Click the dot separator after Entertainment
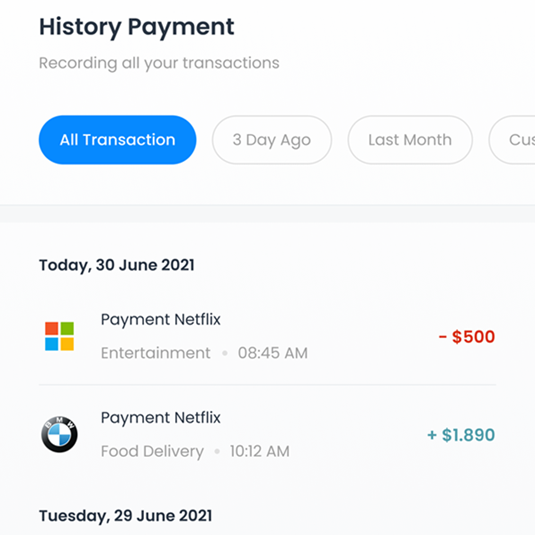The height and width of the screenshot is (535, 535). point(225,353)
